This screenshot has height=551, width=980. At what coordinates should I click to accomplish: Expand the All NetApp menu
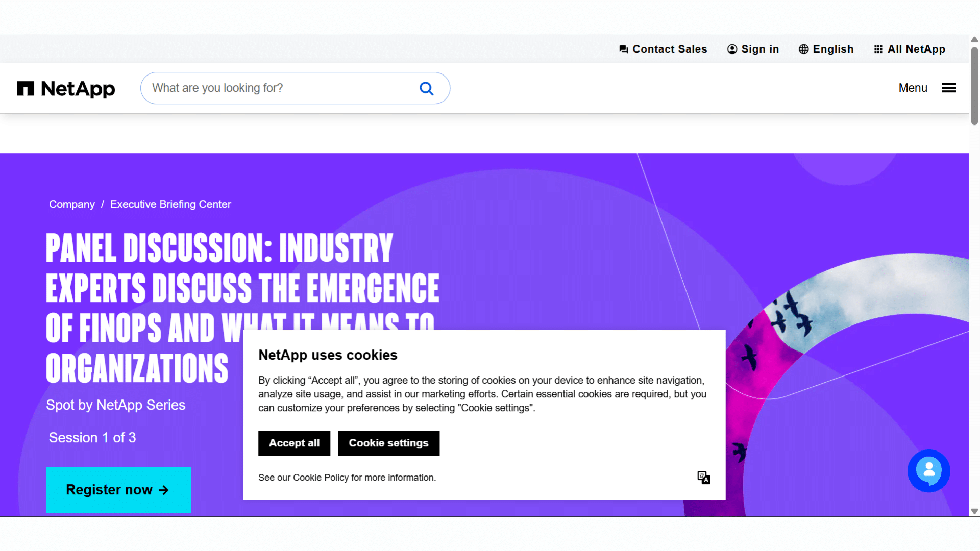click(910, 49)
